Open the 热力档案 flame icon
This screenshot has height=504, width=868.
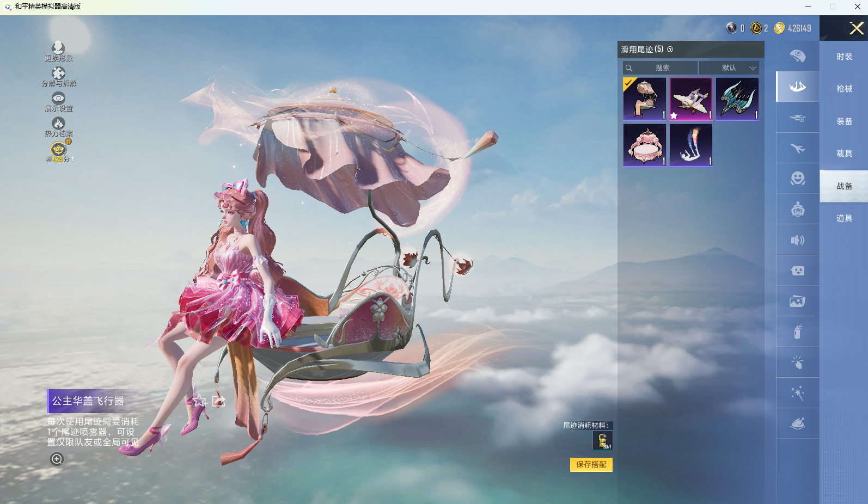point(58,124)
